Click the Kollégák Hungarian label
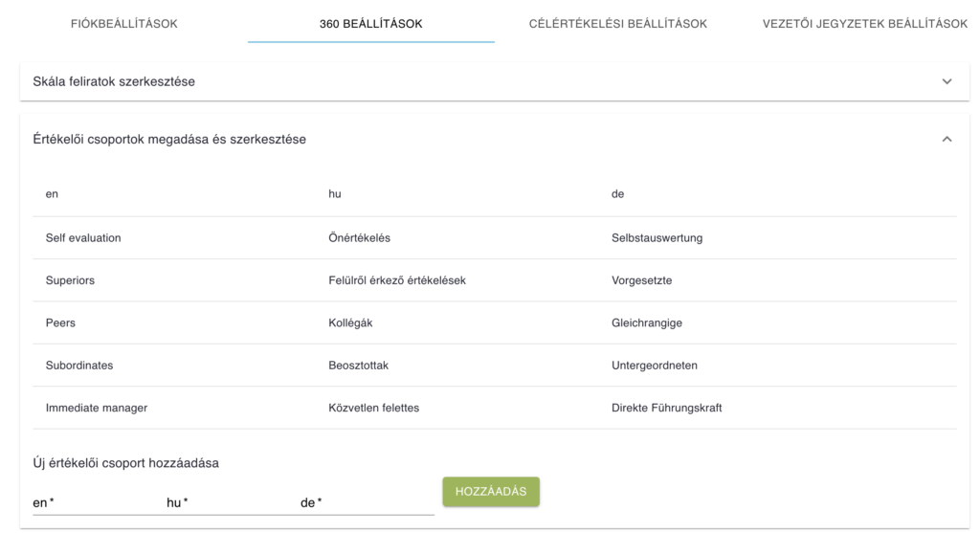The width and height of the screenshot is (980, 533). [350, 323]
